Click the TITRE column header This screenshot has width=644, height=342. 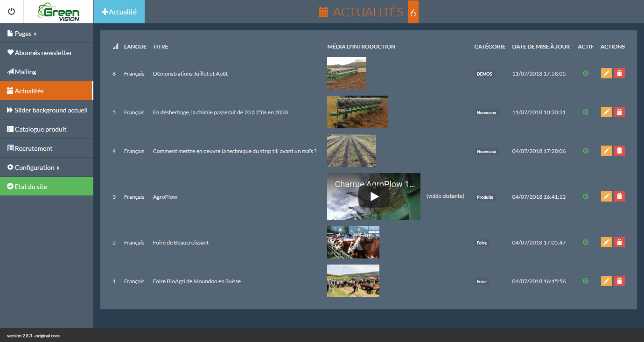pos(161,47)
